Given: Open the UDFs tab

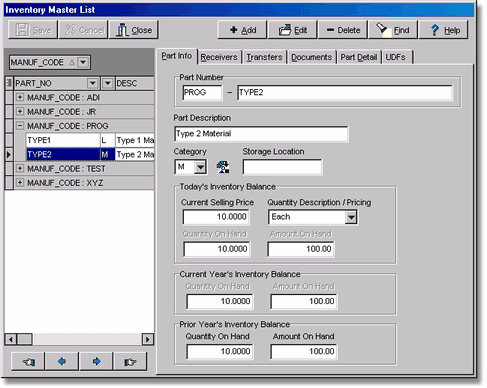Looking at the screenshot, I should click(x=396, y=57).
